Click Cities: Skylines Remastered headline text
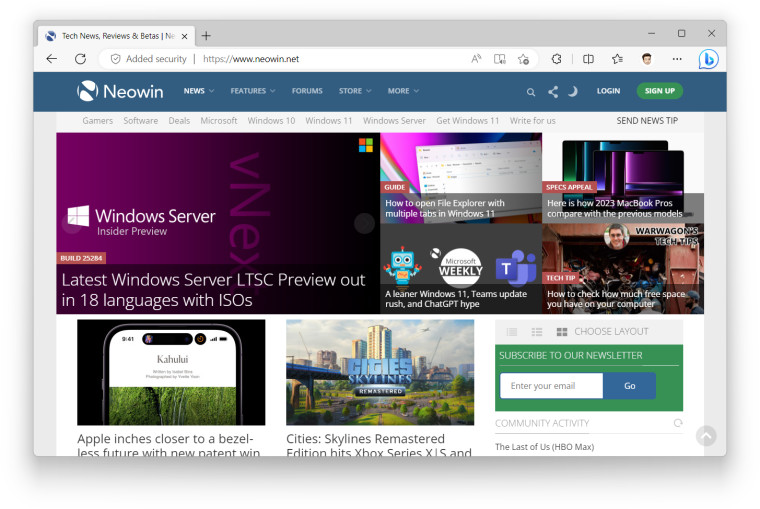 (379, 445)
